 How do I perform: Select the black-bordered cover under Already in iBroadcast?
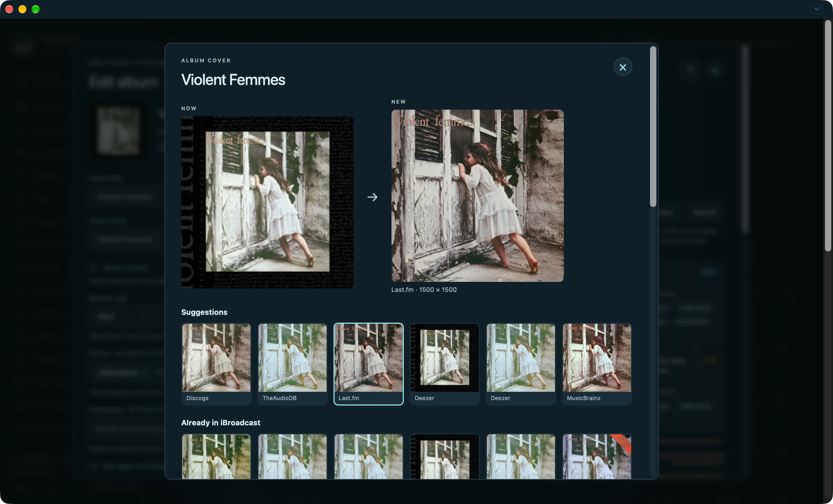point(445,456)
